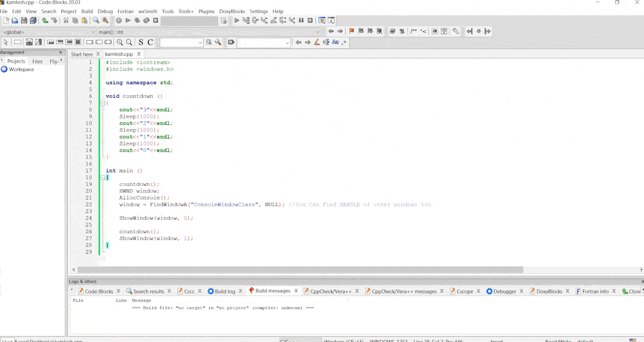Click the Toggle bookmark red flag icon
The width and height of the screenshot is (644, 342).
coord(351,31)
